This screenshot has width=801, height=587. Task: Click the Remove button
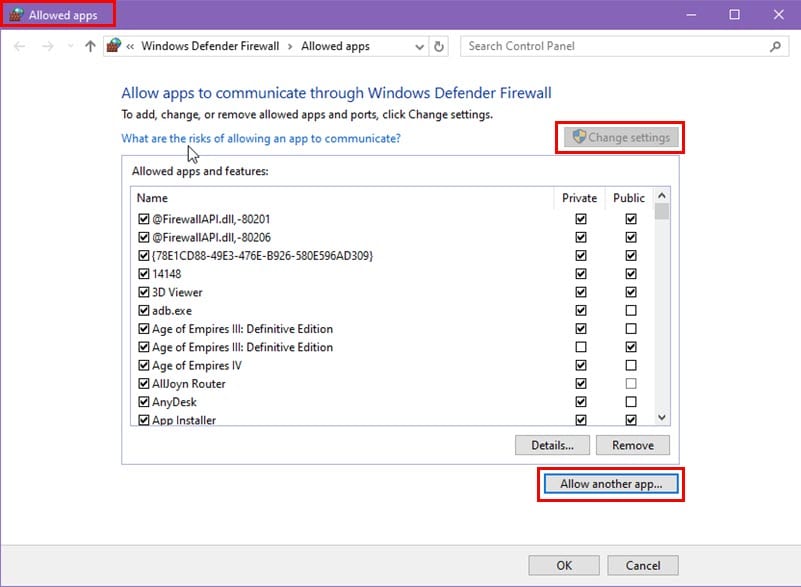(x=633, y=445)
